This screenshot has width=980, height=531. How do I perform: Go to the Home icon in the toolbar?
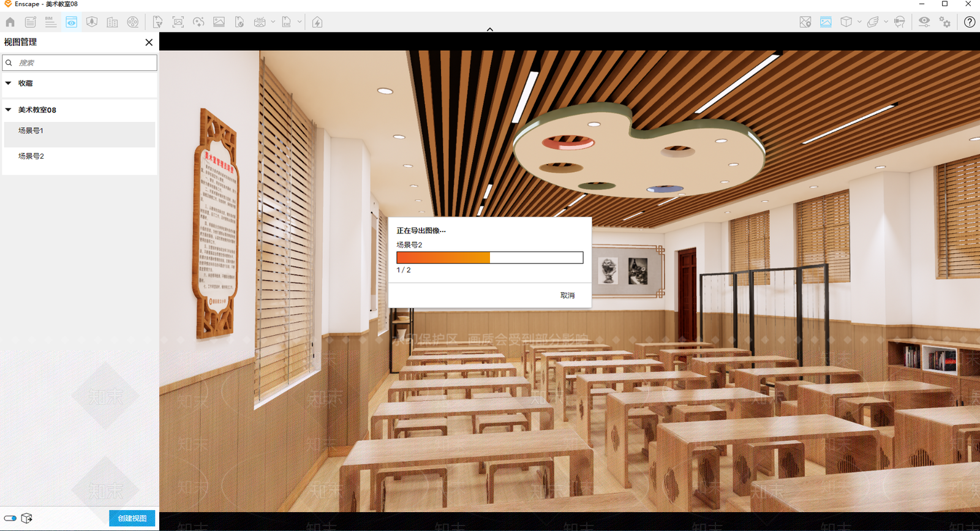pyautogui.click(x=10, y=22)
